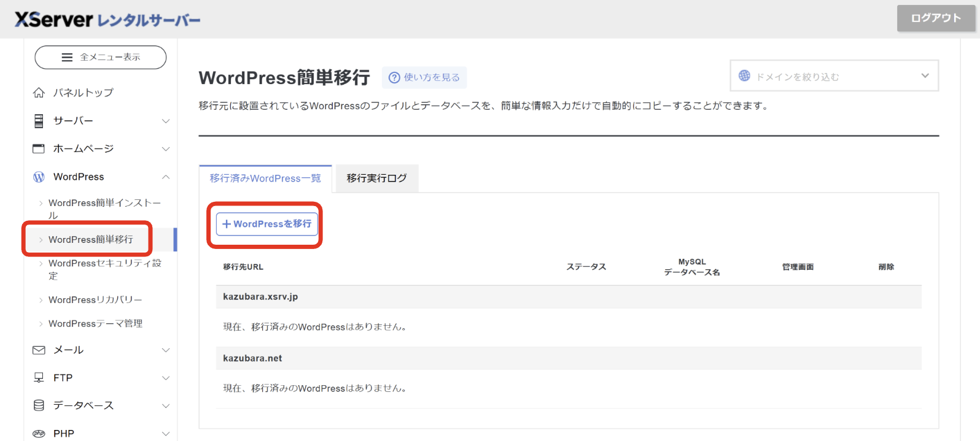This screenshot has width=980, height=441.
Task: Click the server icon beside サーバー
Action: 39,121
